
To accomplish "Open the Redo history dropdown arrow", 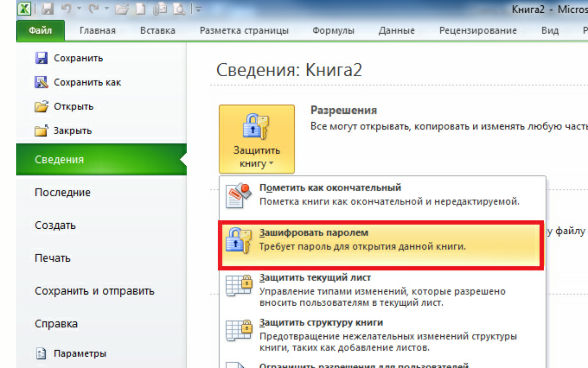I will pyautogui.click(x=107, y=9).
